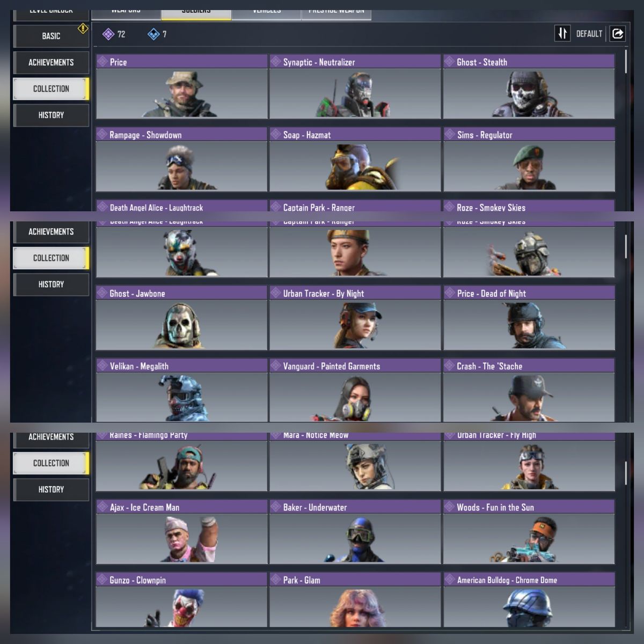
Task: Choose the Ghost - Stealth character portrait
Action: [x=529, y=94]
